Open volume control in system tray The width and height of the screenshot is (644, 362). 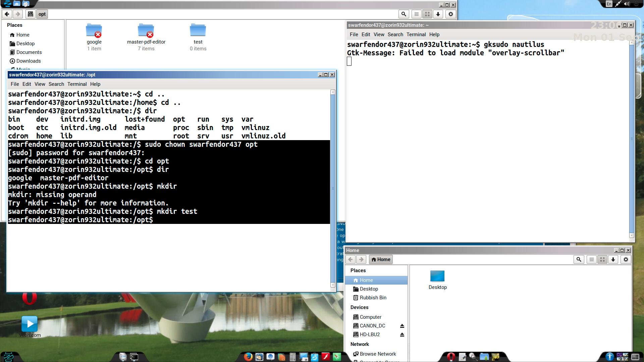click(627, 4)
